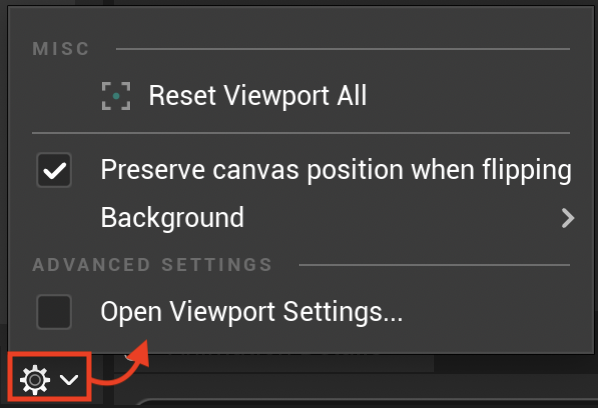Open the dropdown chevron beside the gear
598x408 pixels.
(69, 379)
